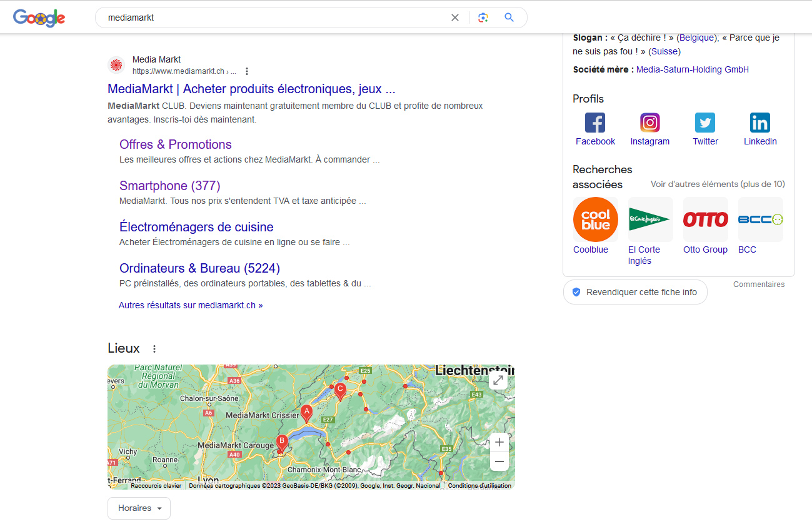Image resolution: width=812 pixels, height=529 pixels.
Task: Click the Media Markt site favicon
Action: tap(116, 65)
